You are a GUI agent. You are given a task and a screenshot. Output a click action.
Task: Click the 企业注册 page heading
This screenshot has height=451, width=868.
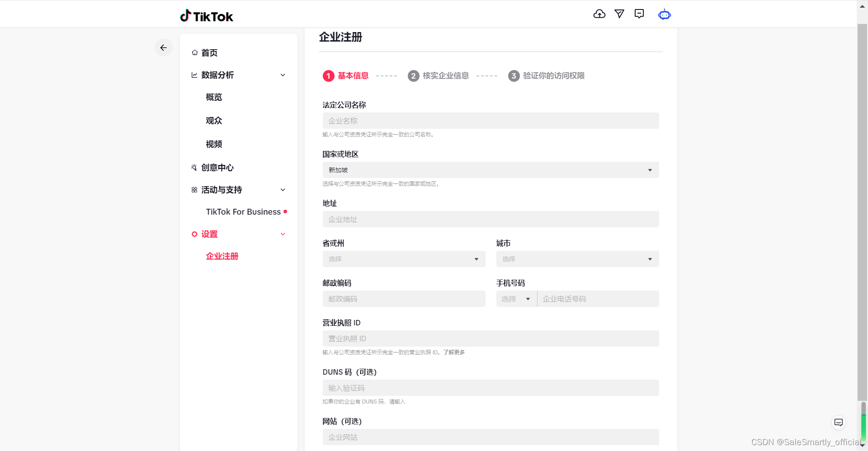[x=340, y=37]
